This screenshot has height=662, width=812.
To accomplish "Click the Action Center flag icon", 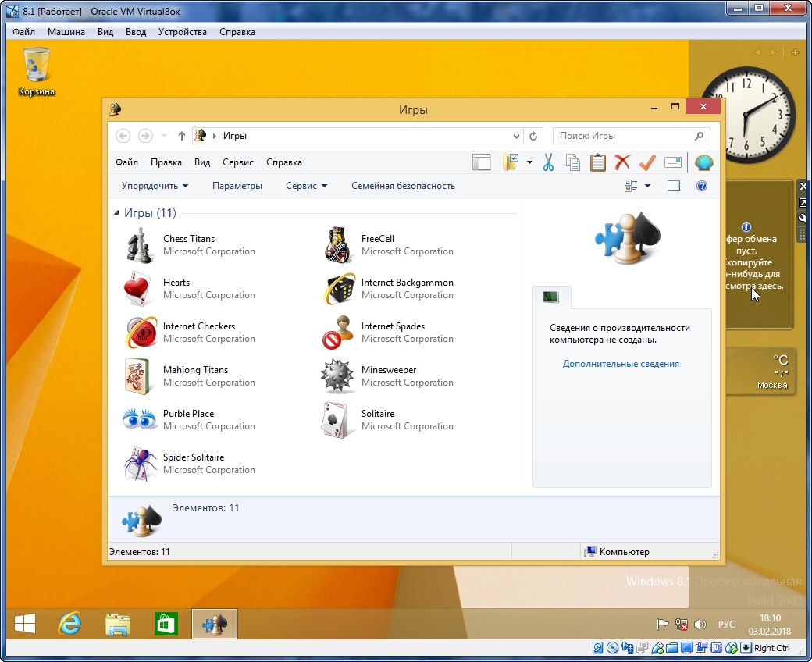I will (x=662, y=625).
